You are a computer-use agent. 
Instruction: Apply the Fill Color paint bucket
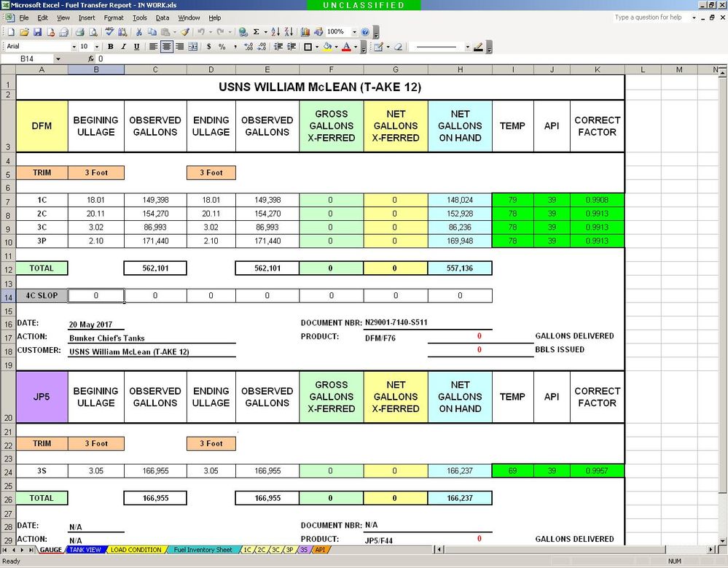click(328, 47)
